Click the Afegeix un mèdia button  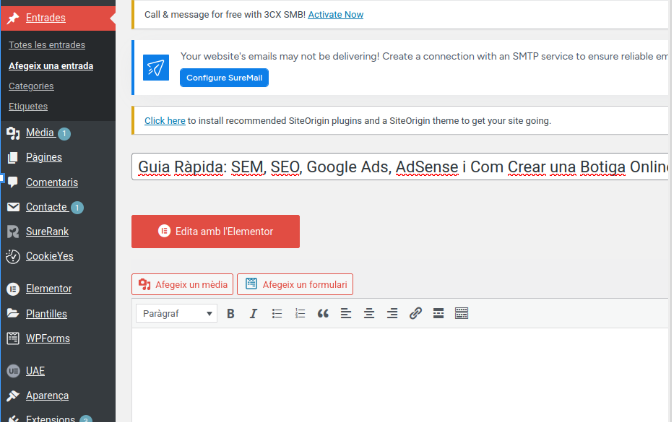pos(182,284)
